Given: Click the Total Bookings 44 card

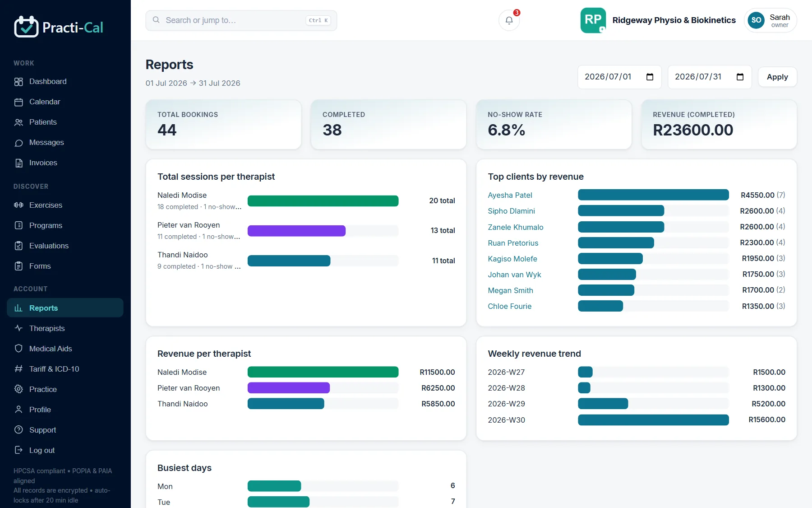Looking at the screenshot, I should [x=223, y=124].
